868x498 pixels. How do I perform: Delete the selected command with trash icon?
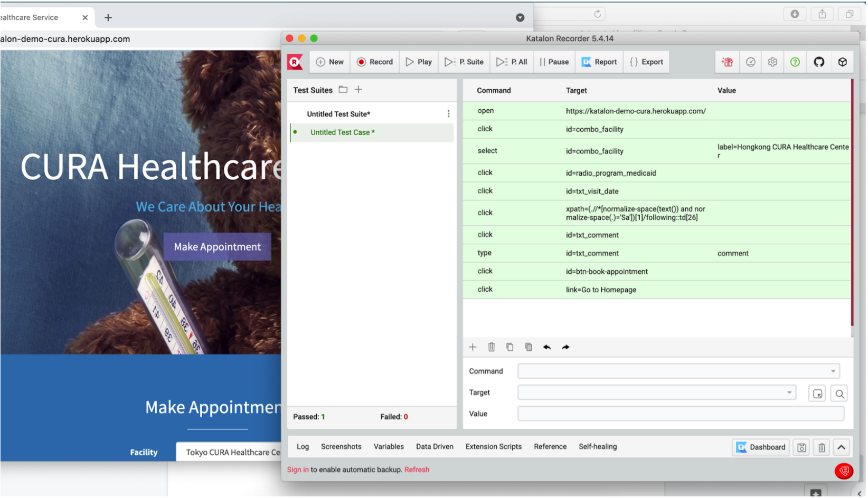point(492,348)
